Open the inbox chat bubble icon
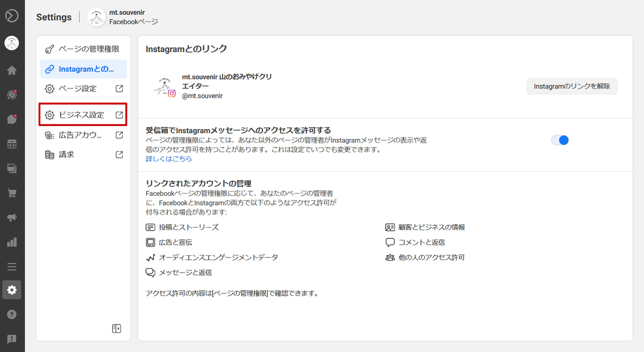 pos(12,120)
